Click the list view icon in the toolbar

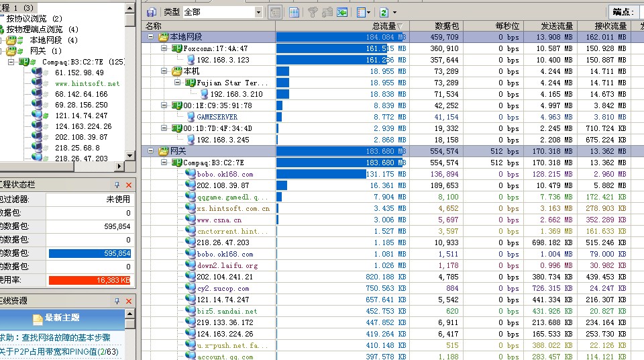294,12
